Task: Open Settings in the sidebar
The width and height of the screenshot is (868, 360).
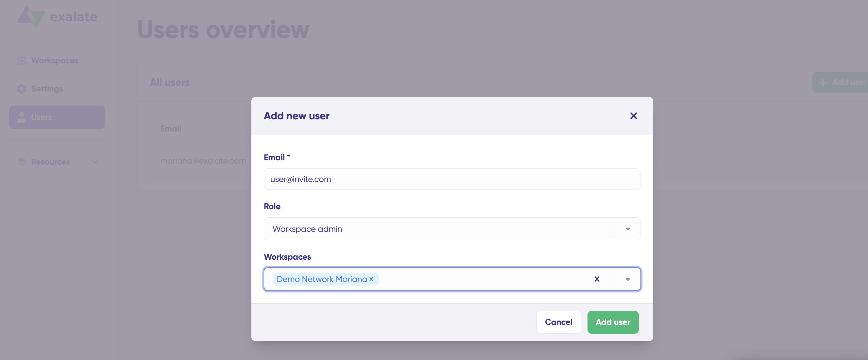Action: coord(47,89)
